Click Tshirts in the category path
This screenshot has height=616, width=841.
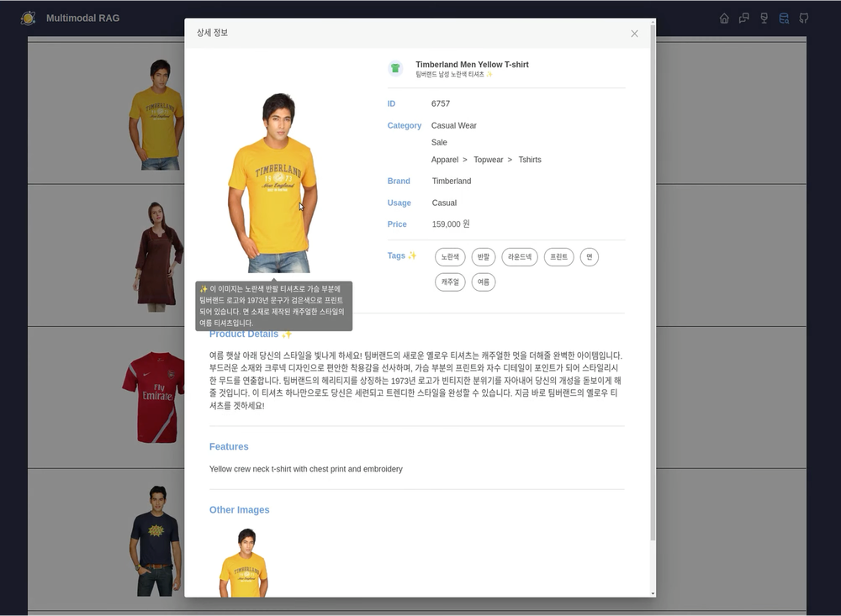coord(529,160)
